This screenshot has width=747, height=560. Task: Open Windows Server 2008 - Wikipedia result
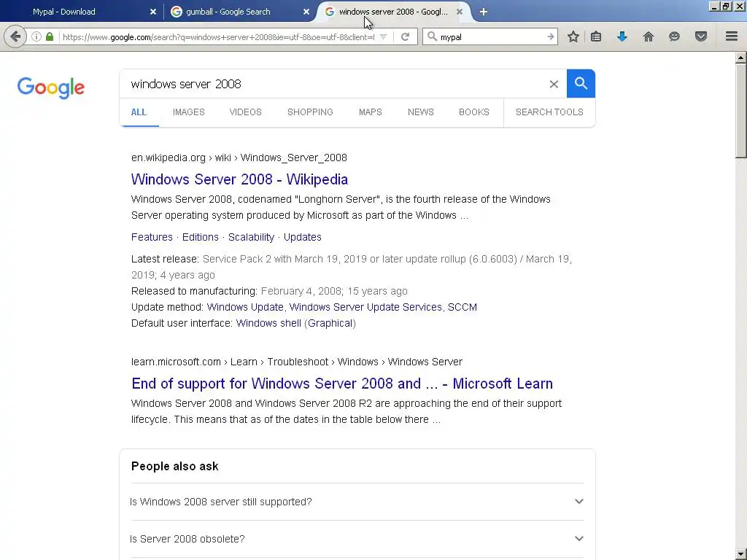click(239, 179)
